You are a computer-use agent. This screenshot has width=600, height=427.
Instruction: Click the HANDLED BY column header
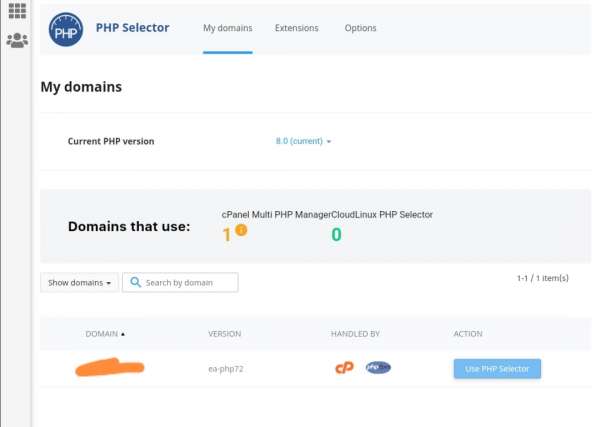[x=355, y=334]
